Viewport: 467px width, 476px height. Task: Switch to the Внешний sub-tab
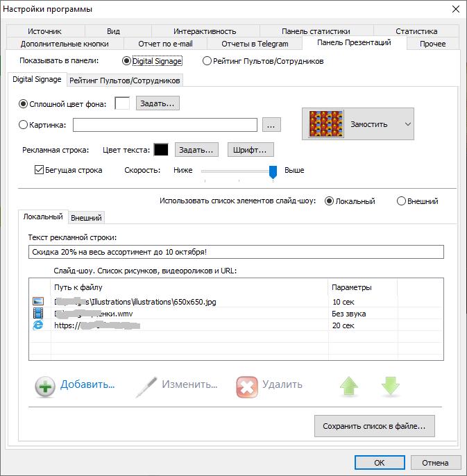pos(87,217)
